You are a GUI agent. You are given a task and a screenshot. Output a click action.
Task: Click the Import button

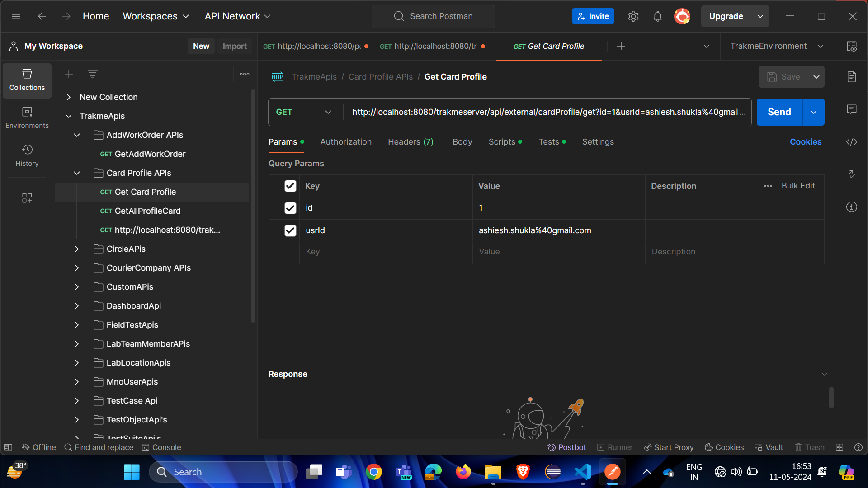pyautogui.click(x=235, y=46)
